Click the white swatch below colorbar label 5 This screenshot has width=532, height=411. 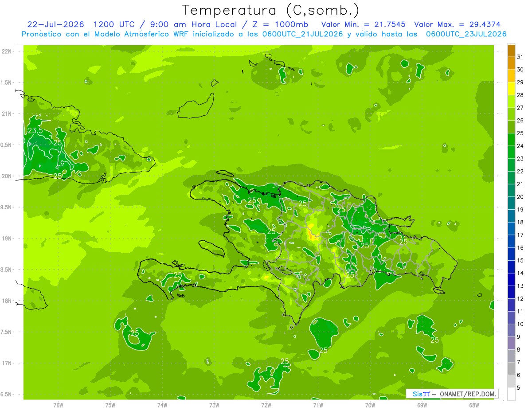tap(511, 394)
